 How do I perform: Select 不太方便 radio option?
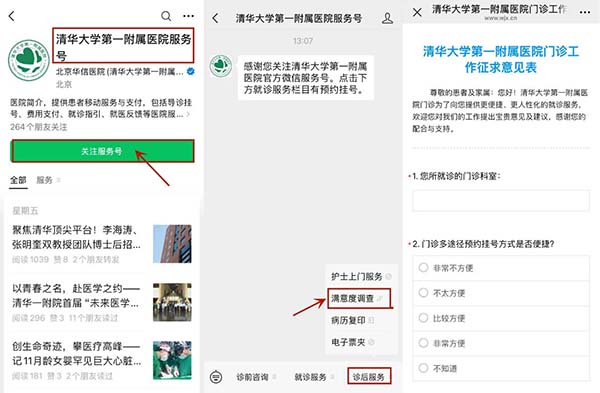501,293
